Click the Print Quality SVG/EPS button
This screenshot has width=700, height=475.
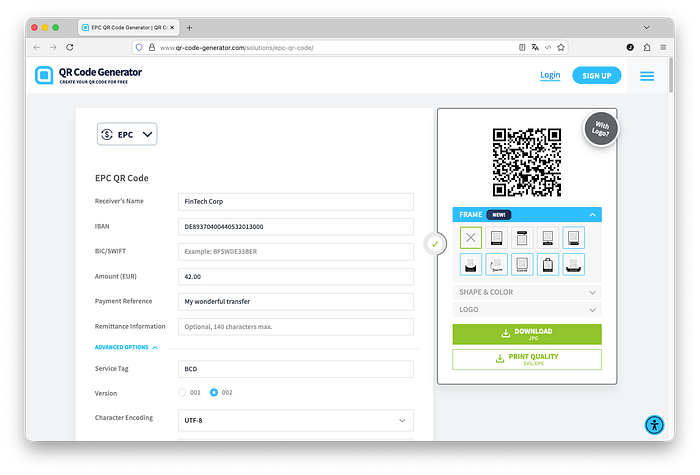click(x=527, y=359)
